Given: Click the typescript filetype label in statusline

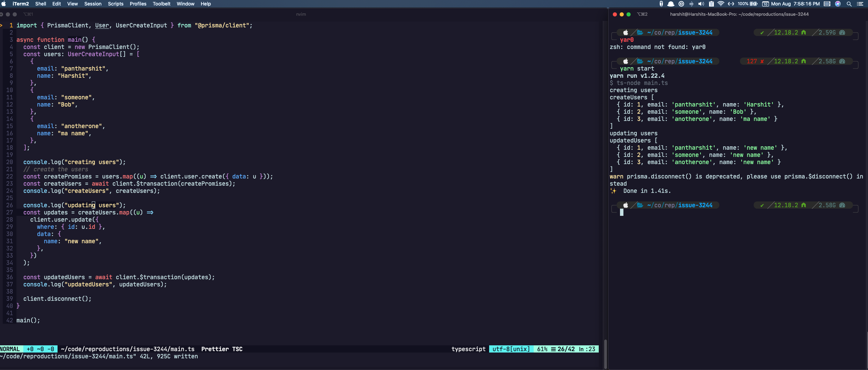Looking at the screenshot, I should 468,349.
